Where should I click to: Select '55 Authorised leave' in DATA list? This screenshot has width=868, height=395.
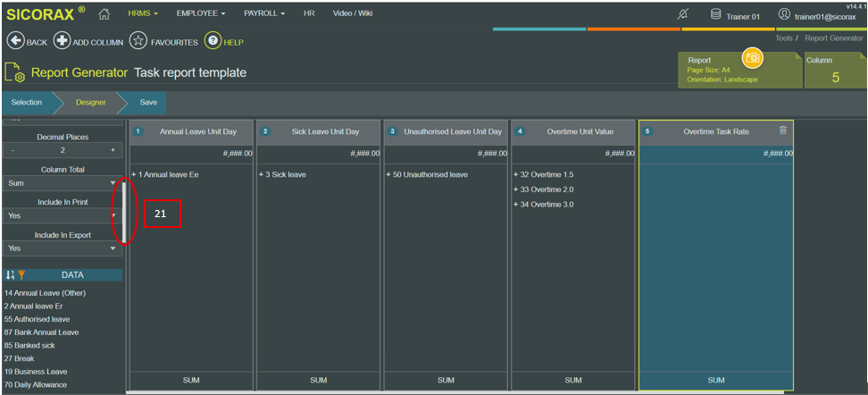click(x=37, y=319)
